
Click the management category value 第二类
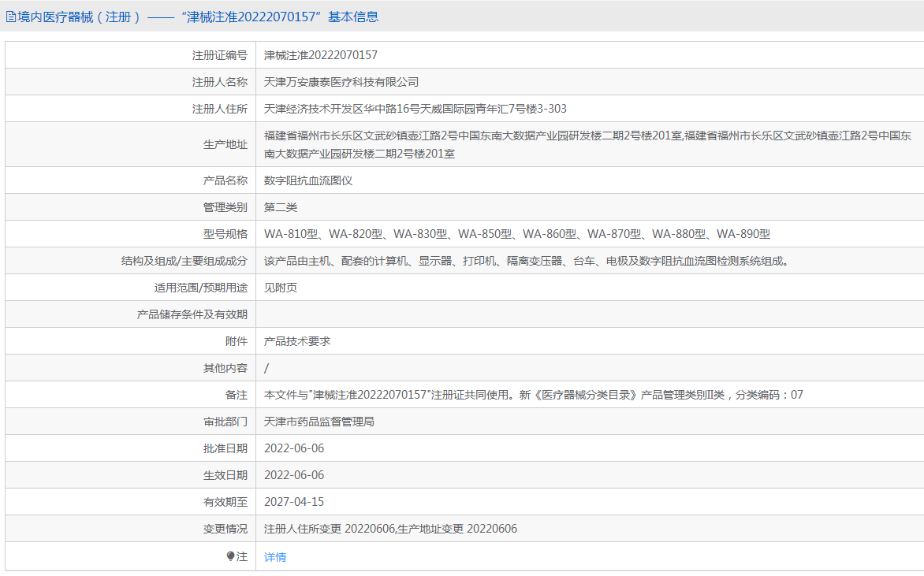tap(281, 207)
